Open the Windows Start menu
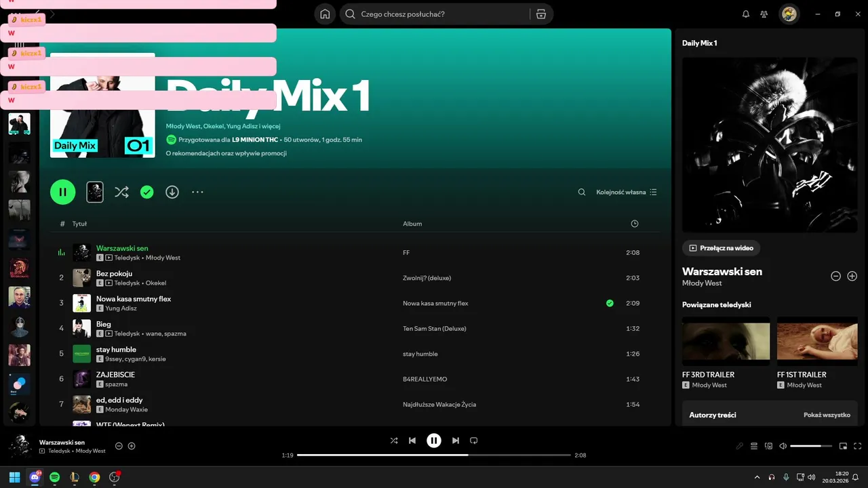Image resolution: width=868 pixels, height=488 pixels. coord(15,477)
